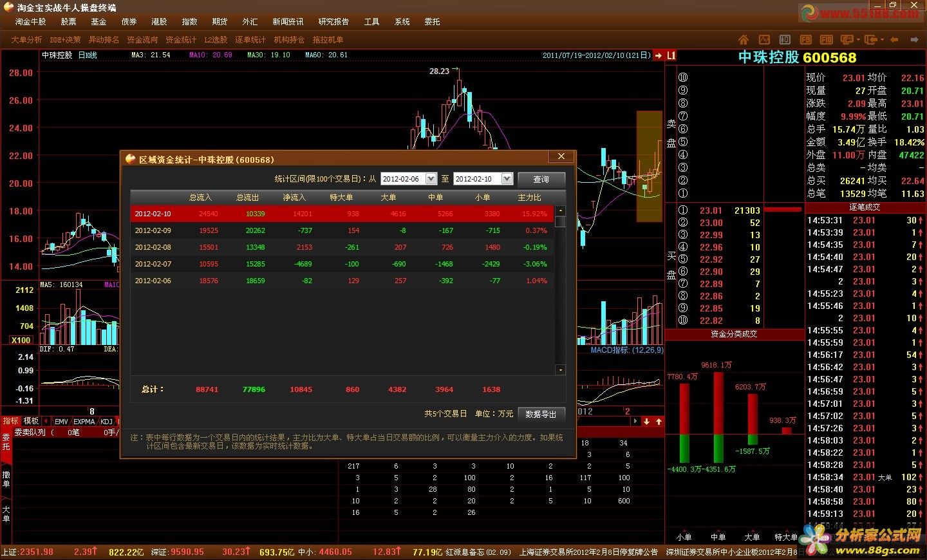Open 机构持仓 in the sub toolbar

289,40
